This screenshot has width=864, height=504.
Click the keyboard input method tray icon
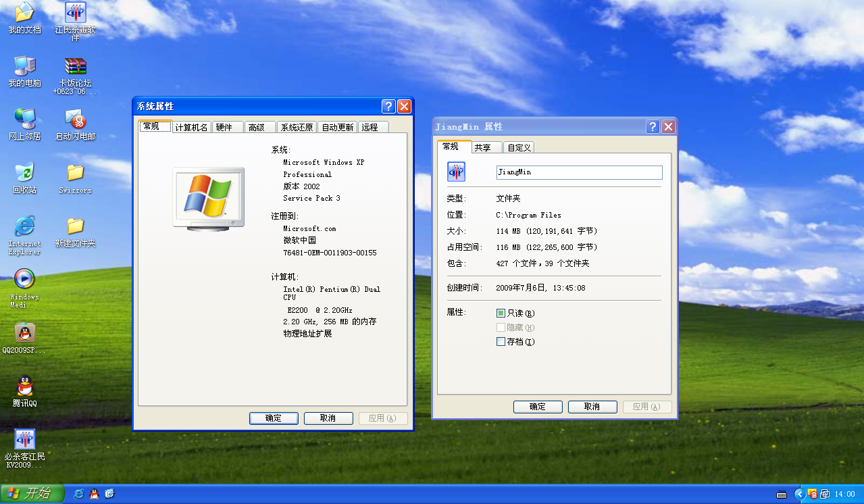point(782,495)
